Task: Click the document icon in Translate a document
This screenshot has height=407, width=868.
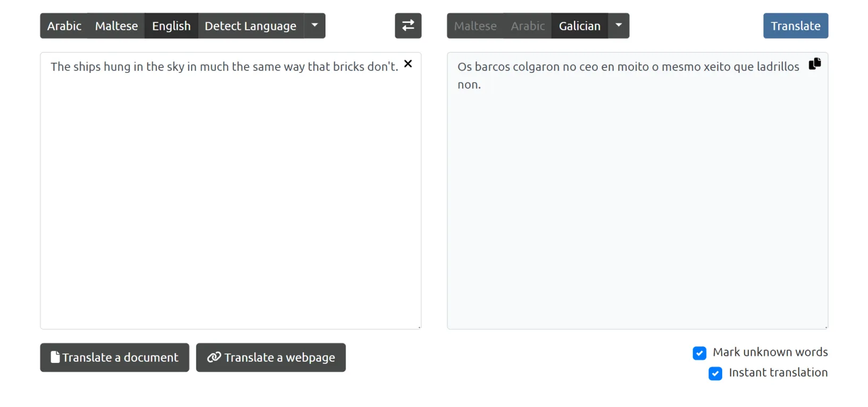Action: point(55,357)
